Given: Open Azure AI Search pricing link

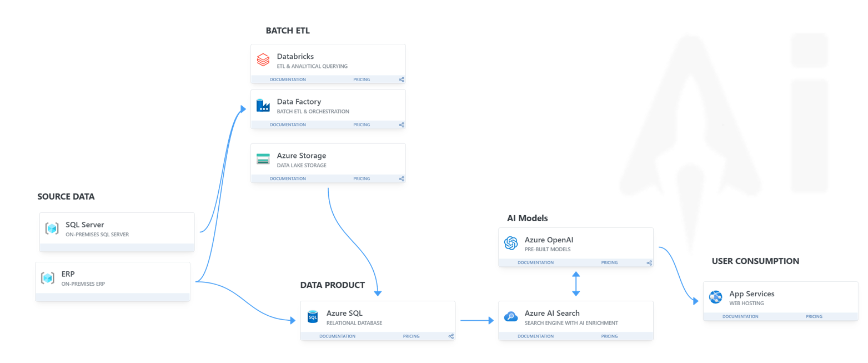Looking at the screenshot, I should pyautogui.click(x=609, y=336).
